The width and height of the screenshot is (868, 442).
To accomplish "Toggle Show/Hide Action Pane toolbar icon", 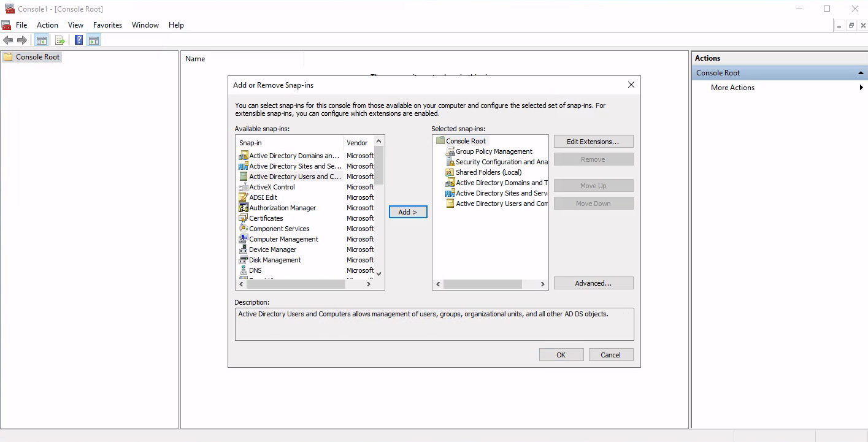I will [93, 40].
